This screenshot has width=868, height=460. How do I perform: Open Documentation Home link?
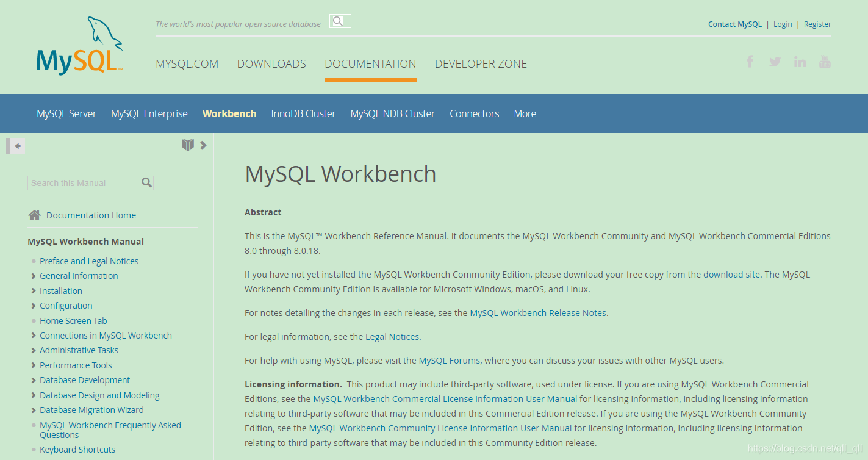[91, 215]
